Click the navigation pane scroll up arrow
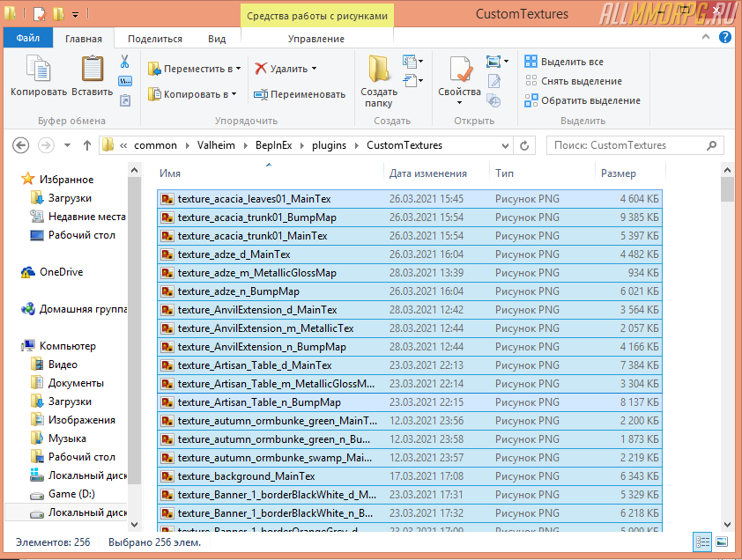 135,170
